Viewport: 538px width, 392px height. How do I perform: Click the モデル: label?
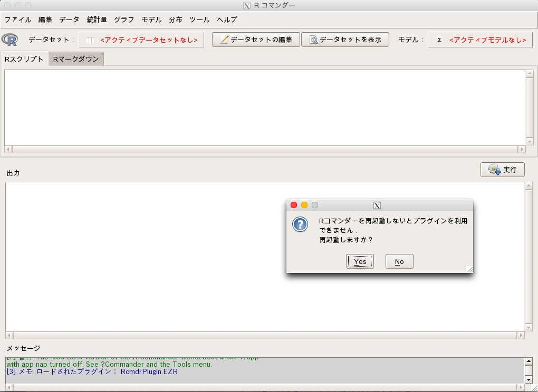point(411,40)
